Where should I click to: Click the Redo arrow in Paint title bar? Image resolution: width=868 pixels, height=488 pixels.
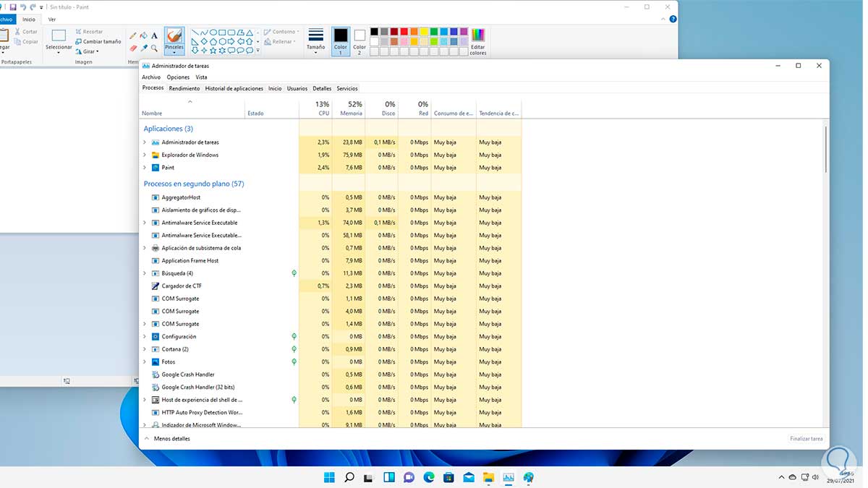tap(33, 7)
